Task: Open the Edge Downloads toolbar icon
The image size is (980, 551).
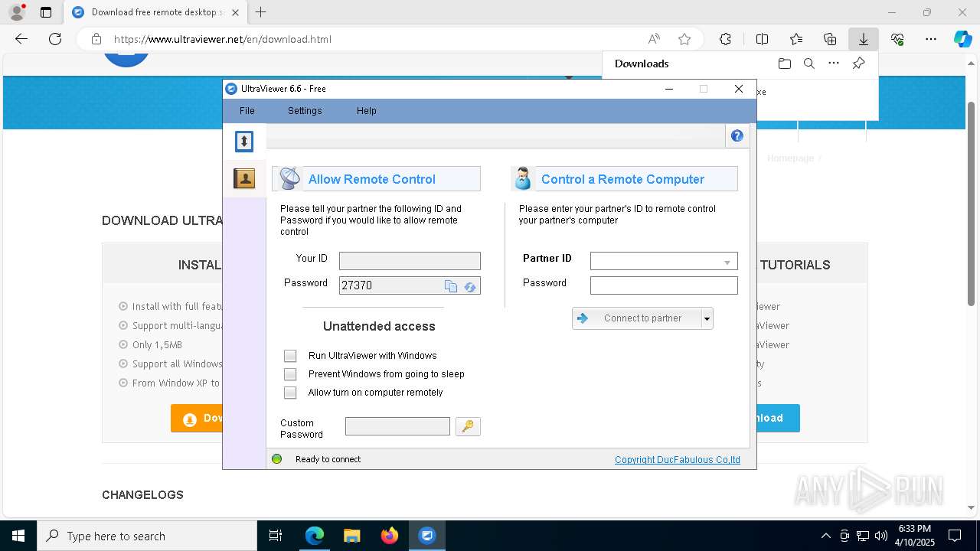Action: [x=863, y=39]
